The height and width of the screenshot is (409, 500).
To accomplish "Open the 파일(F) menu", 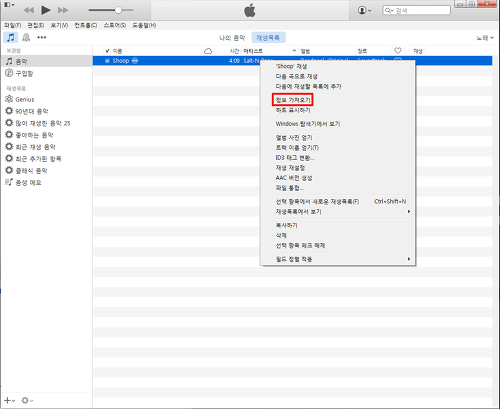I will point(12,25).
